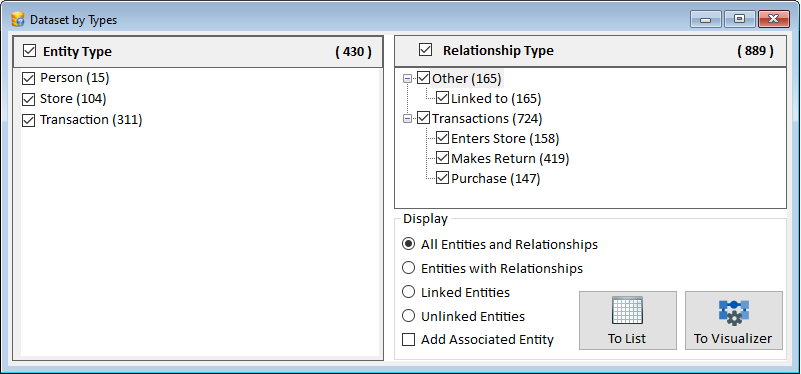Collapse the Transactions tree node

(407, 118)
